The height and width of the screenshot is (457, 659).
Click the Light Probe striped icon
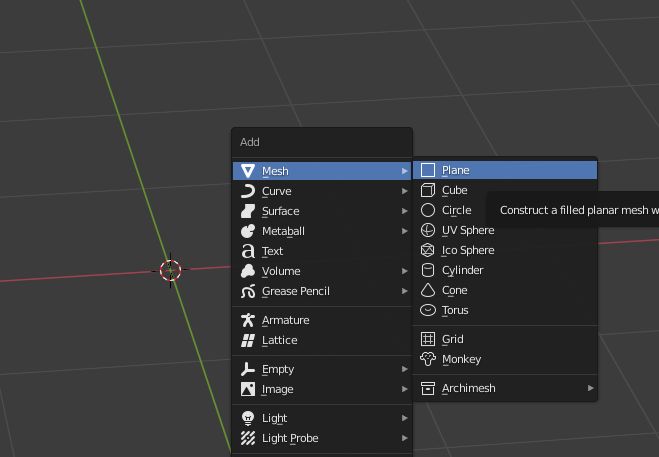pos(248,438)
